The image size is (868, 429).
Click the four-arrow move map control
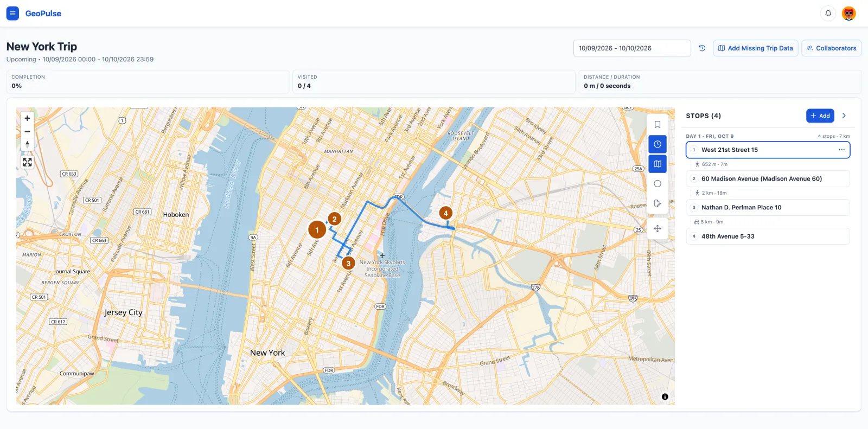(x=658, y=229)
